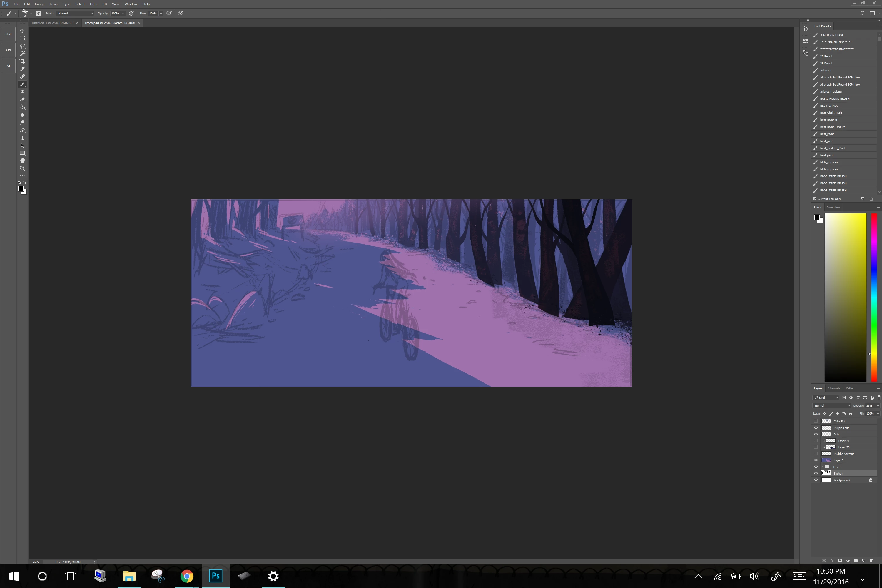Screen dimensions: 882x588
Task: Select the Lasso tool
Action: pos(22,46)
